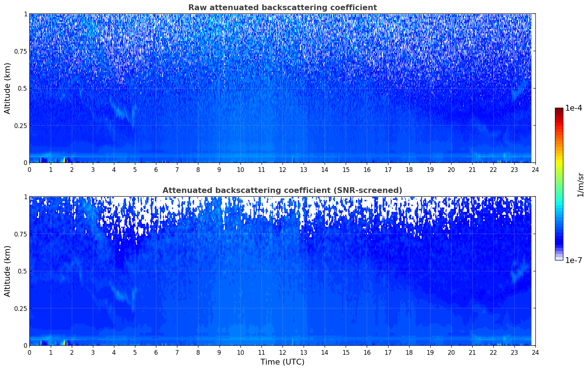
Task: Click time tick '24' under the SNR-screened plot
Action: coord(535,352)
